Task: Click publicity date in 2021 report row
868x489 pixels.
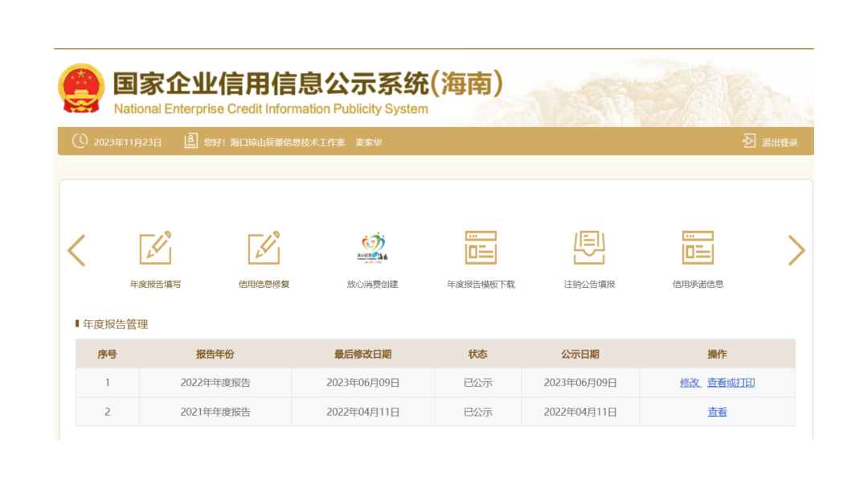Action: tap(580, 412)
